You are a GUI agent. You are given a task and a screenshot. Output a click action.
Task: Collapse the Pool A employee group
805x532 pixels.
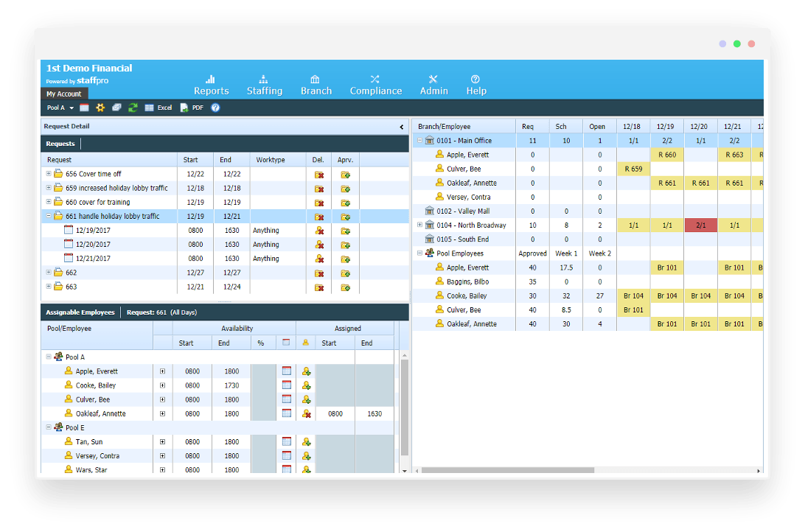[x=49, y=357]
